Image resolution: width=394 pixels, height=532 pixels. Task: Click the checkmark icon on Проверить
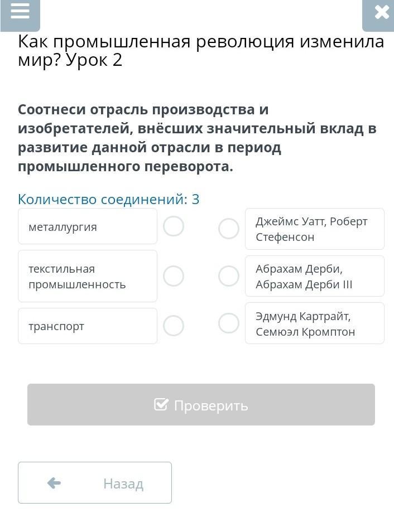pos(161,404)
